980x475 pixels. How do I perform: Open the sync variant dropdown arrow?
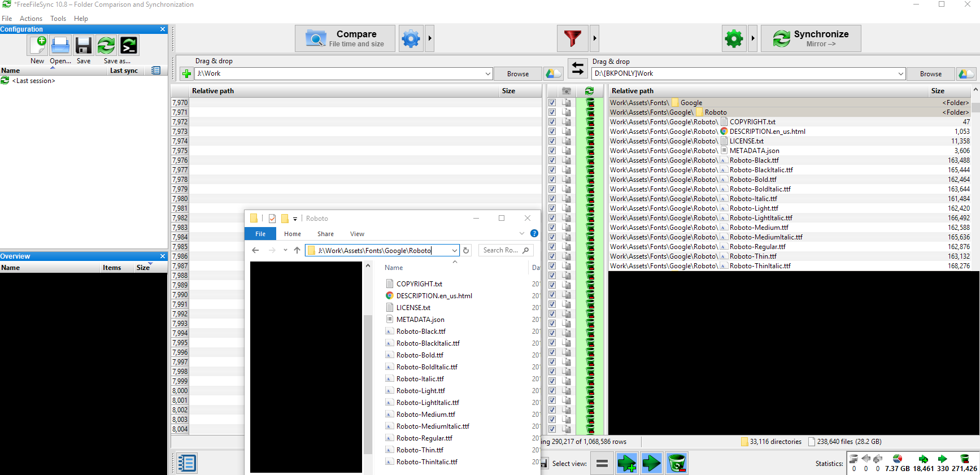[753, 38]
